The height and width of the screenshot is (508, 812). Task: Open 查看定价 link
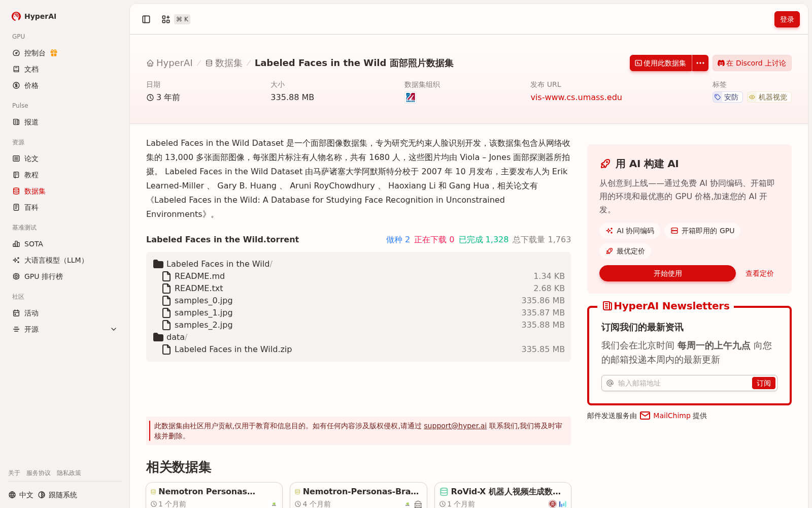point(759,273)
